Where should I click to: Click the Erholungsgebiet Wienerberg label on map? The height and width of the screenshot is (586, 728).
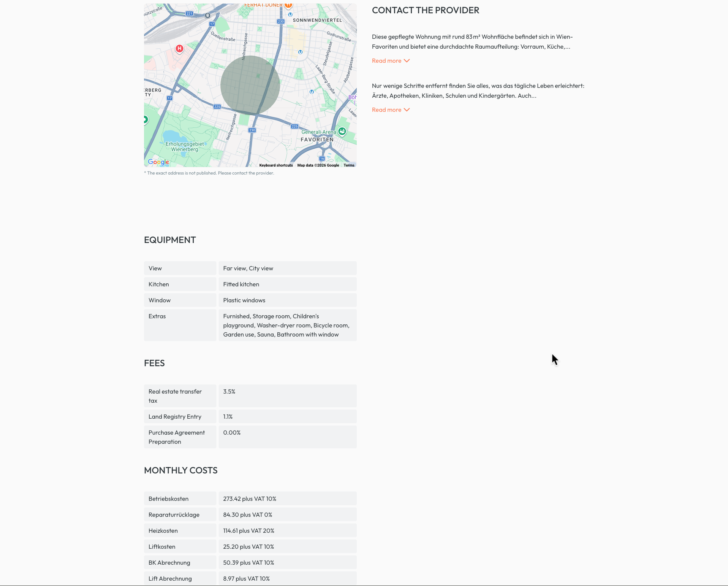tap(185, 147)
